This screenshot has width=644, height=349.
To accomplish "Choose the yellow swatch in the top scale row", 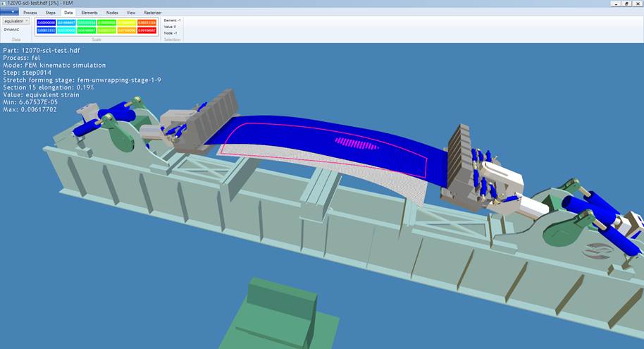I will (128, 23).
